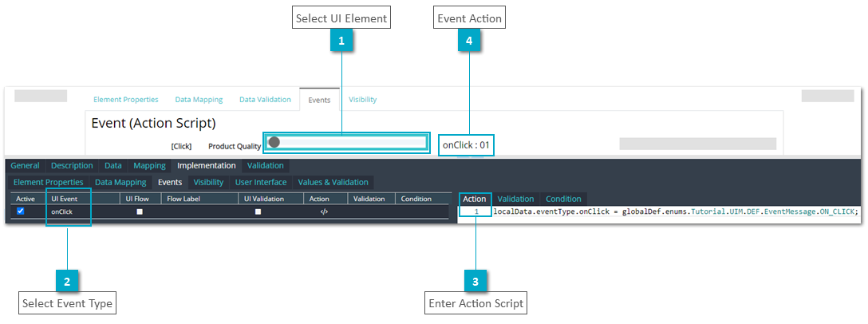Open the script editor's Condition tab
The height and width of the screenshot is (324, 868).
[563, 199]
